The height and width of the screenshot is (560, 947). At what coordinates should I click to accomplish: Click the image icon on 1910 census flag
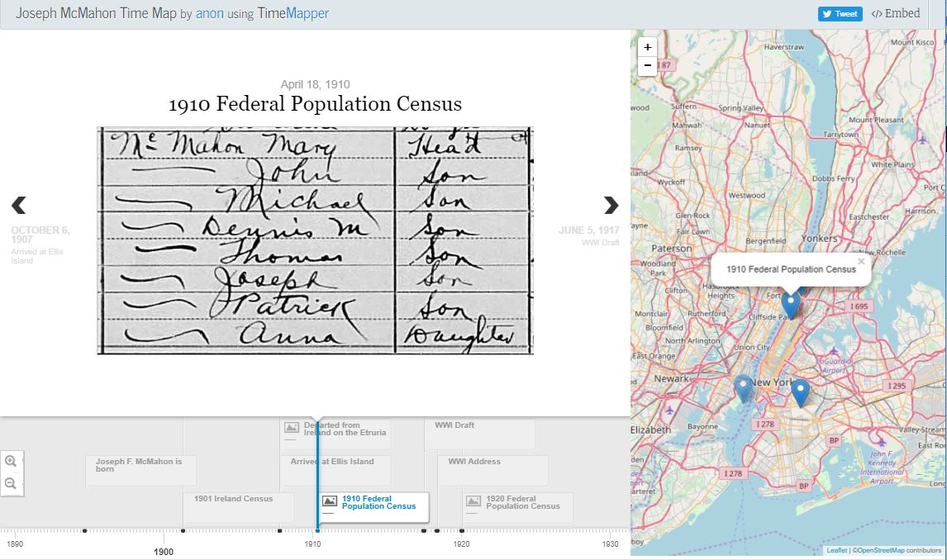pos(330,501)
